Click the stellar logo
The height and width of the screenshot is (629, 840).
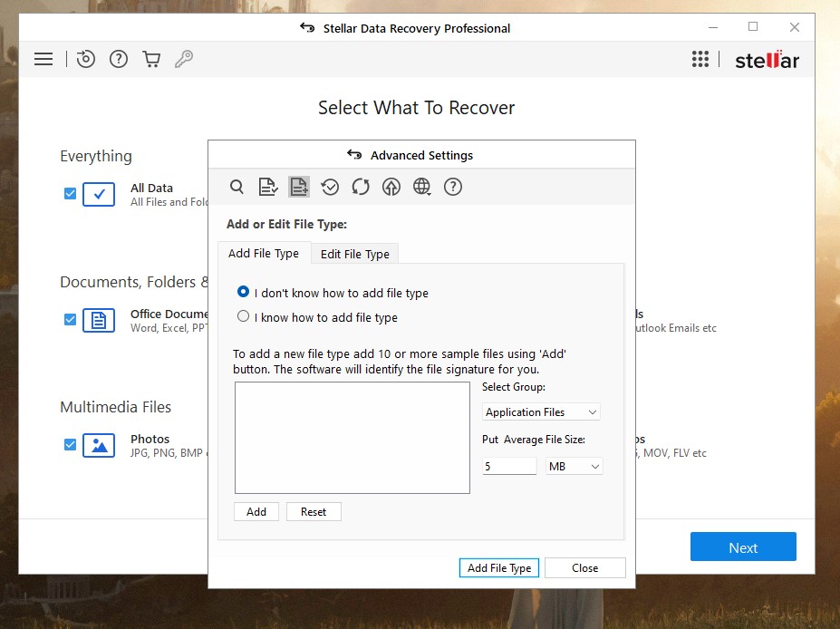pos(768,60)
